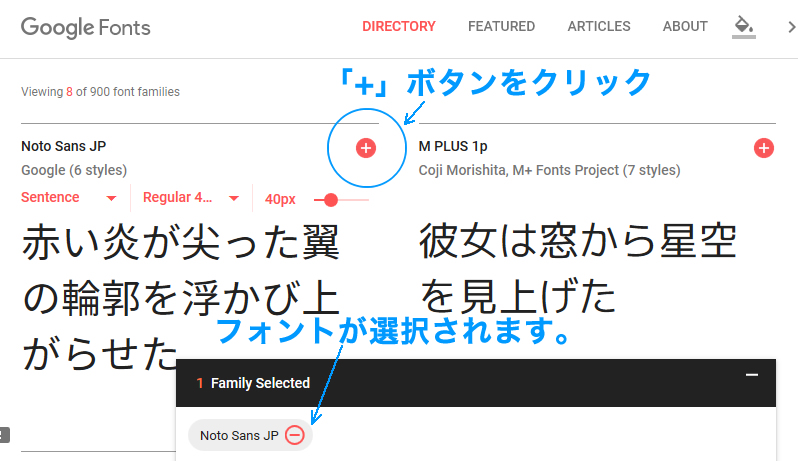Image resolution: width=798 pixels, height=461 pixels.
Task: Remove Noto Sans JP from selection
Action: 295,435
